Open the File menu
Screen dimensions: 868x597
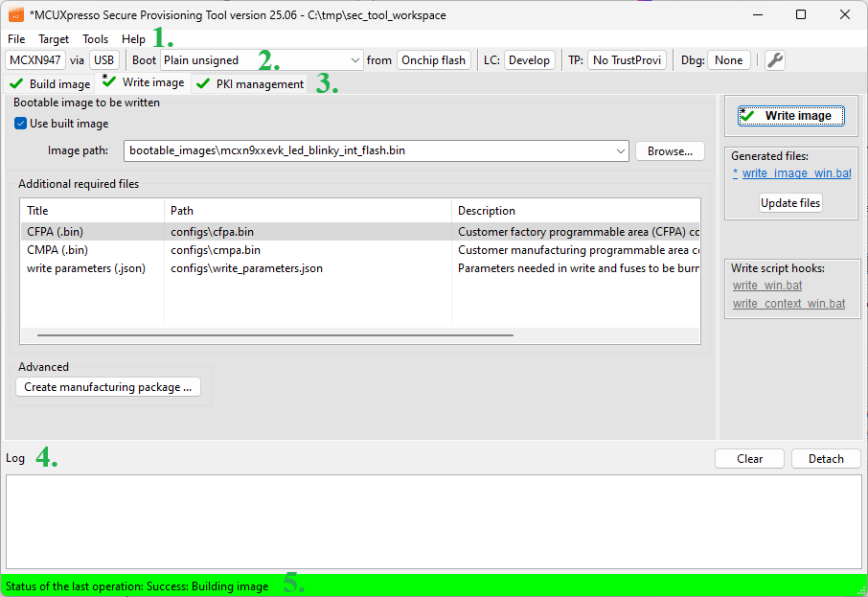click(16, 39)
